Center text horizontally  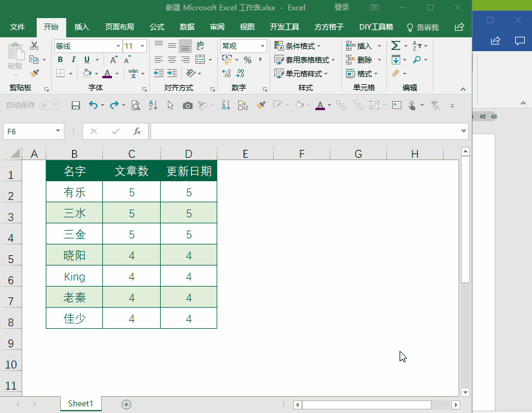pyautogui.click(x=172, y=60)
